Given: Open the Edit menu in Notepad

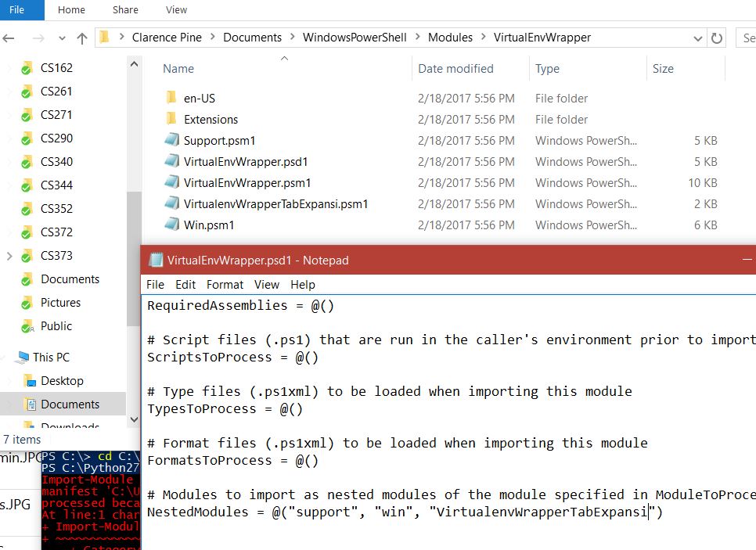Looking at the screenshot, I should 185,285.
